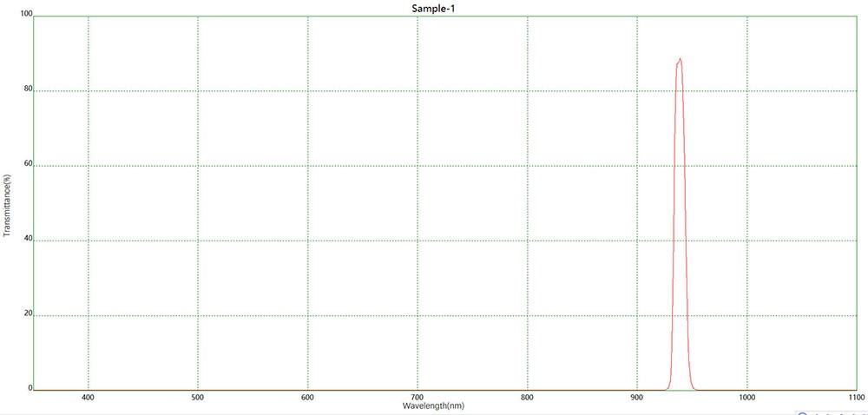Click the 0 label on transmittance axis
Image resolution: width=868 pixels, height=415 pixels.
(x=30, y=388)
